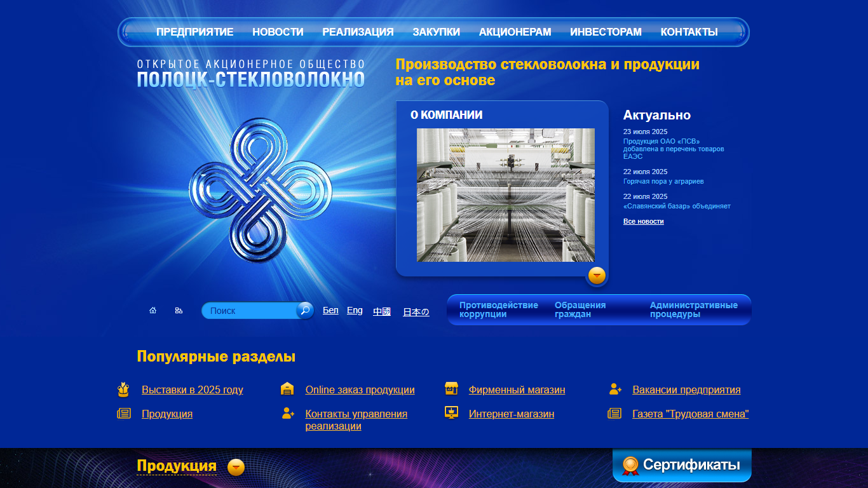The height and width of the screenshot is (488, 868).
Task: Click the Продукция heading at bottom
Action: [177, 466]
